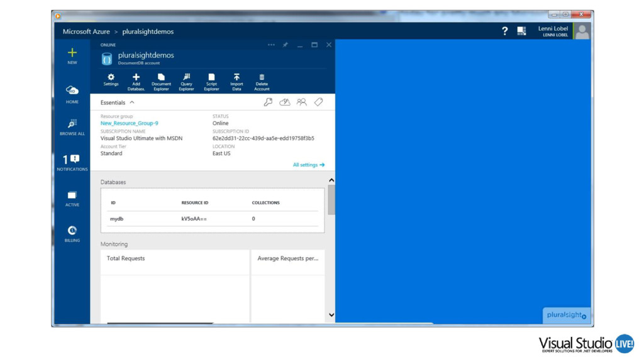Click the kV5oAA== resource ID cell
This screenshot has height=362, width=644.
[194, 219]
